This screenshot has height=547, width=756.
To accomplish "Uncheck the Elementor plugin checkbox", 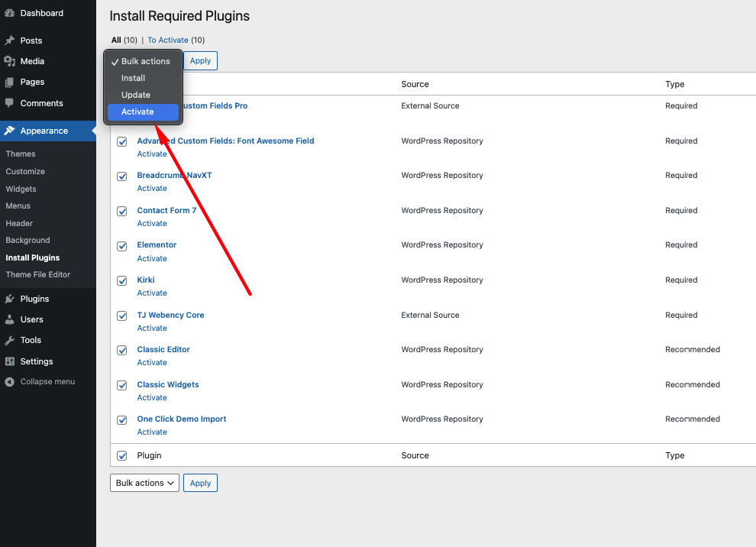I will coord(122,246).
